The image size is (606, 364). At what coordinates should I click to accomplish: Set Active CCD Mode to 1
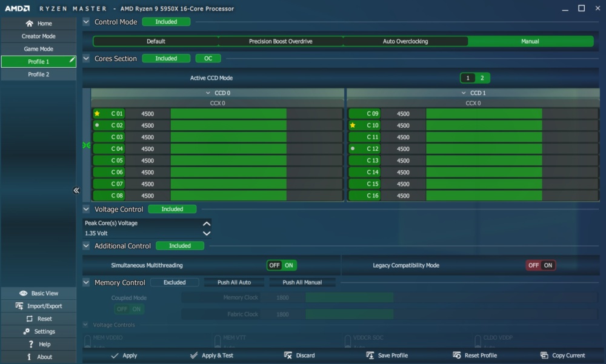click(468, 78)
